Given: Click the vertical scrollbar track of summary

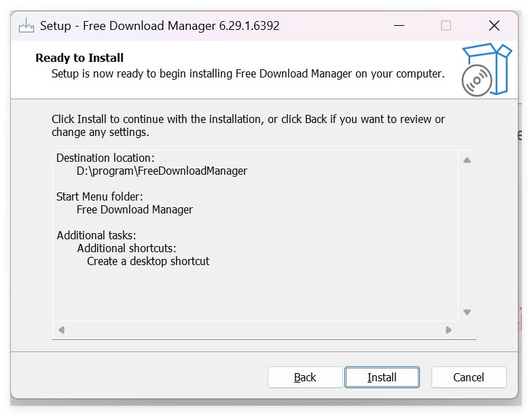Looking at the screenshot, I should point(467,237).
